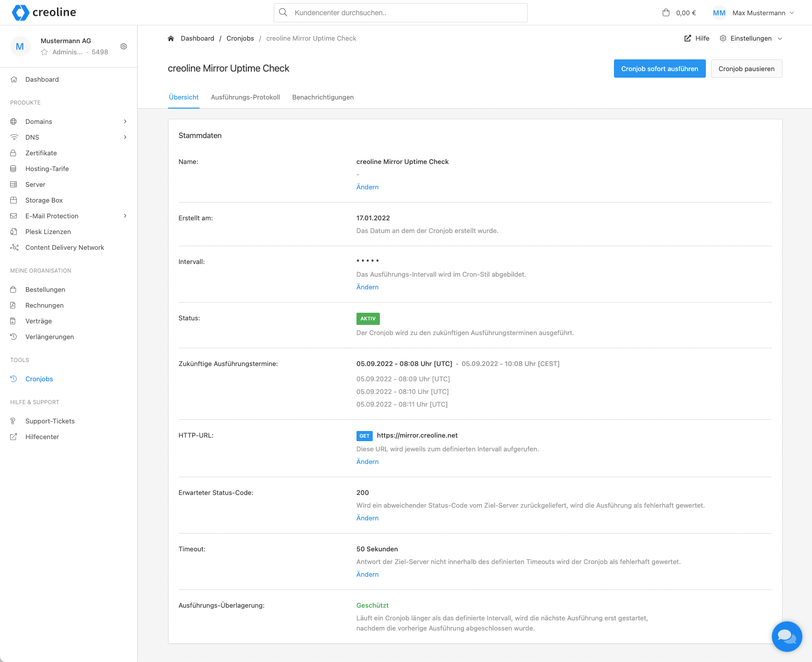
Task: Open organisation settings gear icon
Action: click(123, 46)
